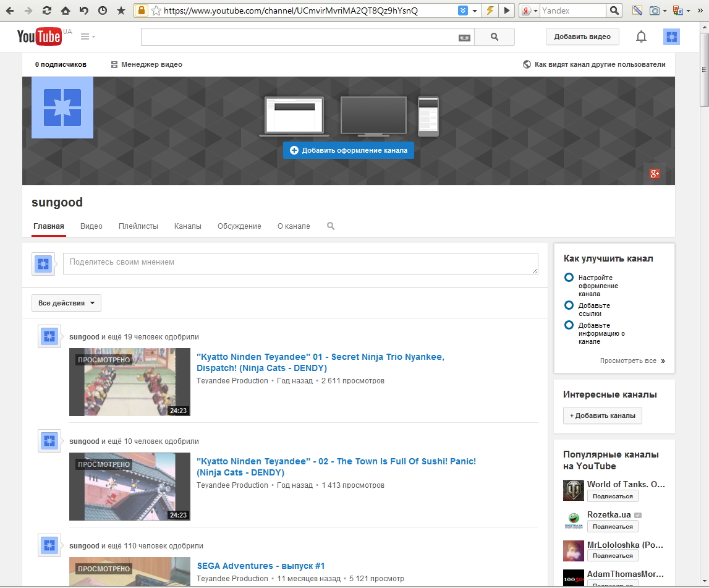Open browsing history clock icon
The width and height of the screenshot is (709, 588).
[103, 11]
